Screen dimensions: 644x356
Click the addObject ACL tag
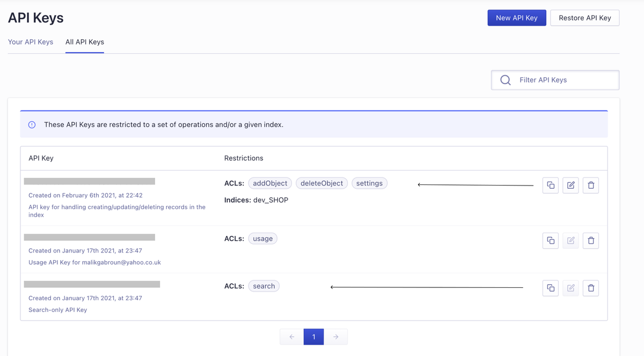[x=270, y=183]
